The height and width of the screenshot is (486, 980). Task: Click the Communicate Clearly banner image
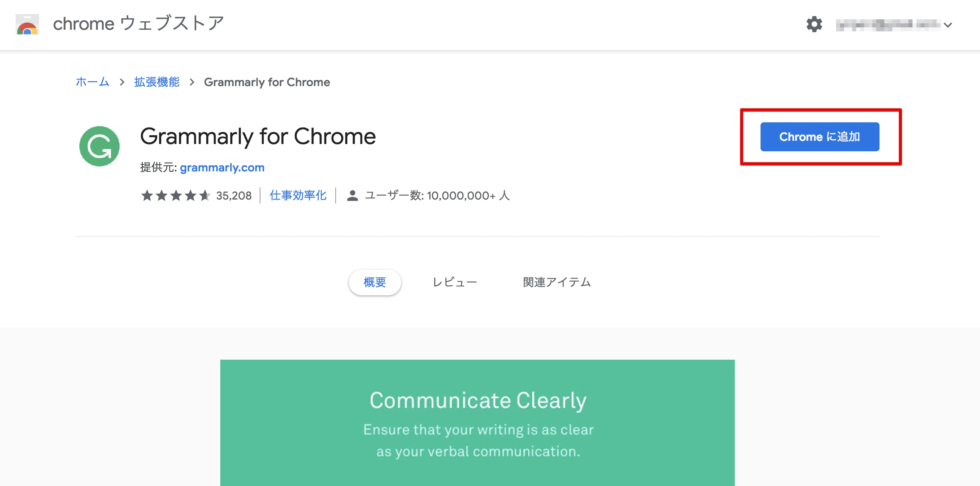pos(477,422)
